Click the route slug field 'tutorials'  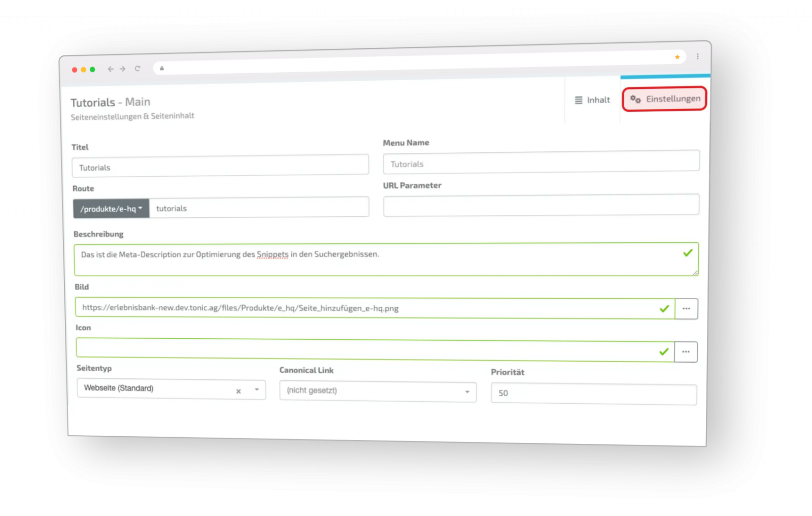coord(259,208)
